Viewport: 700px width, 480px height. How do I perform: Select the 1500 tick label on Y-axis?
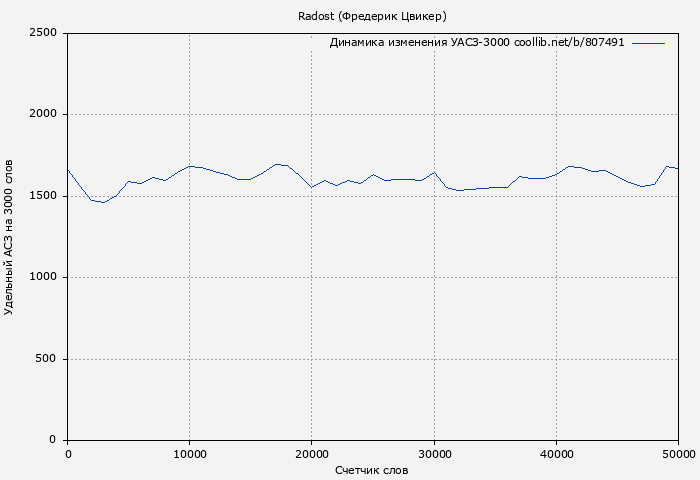[x=44, y=196]
